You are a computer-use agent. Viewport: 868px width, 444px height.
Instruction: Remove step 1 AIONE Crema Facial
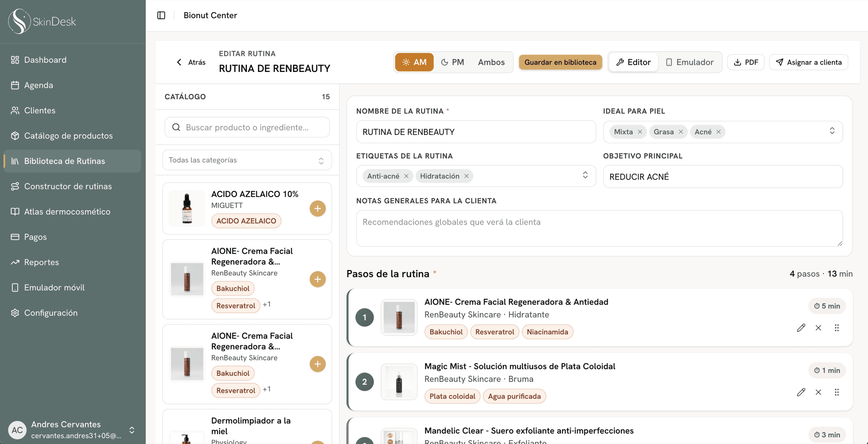point(818,328)
